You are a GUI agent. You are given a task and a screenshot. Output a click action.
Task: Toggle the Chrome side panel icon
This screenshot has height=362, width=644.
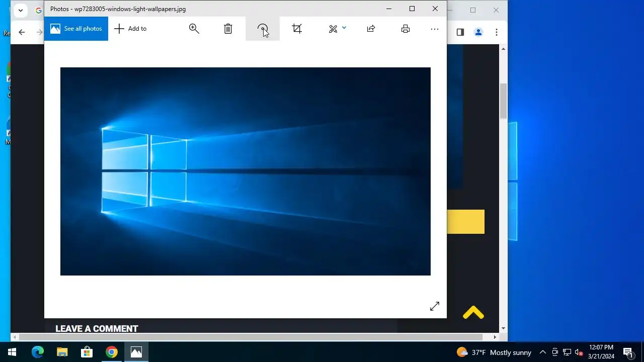coord(460,32)
